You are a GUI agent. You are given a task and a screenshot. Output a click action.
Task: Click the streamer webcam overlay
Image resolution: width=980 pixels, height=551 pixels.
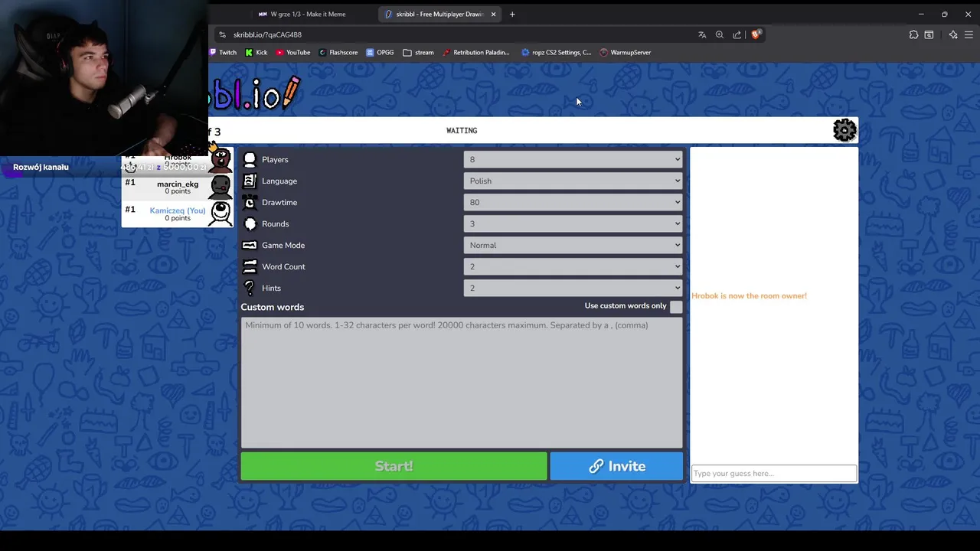[104, 78]
